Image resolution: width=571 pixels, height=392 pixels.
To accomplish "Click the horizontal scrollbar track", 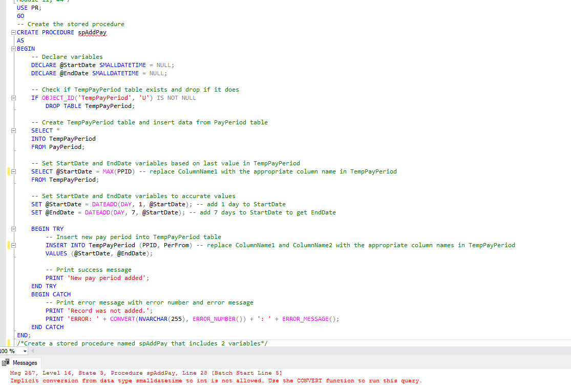I will [256, 352].
